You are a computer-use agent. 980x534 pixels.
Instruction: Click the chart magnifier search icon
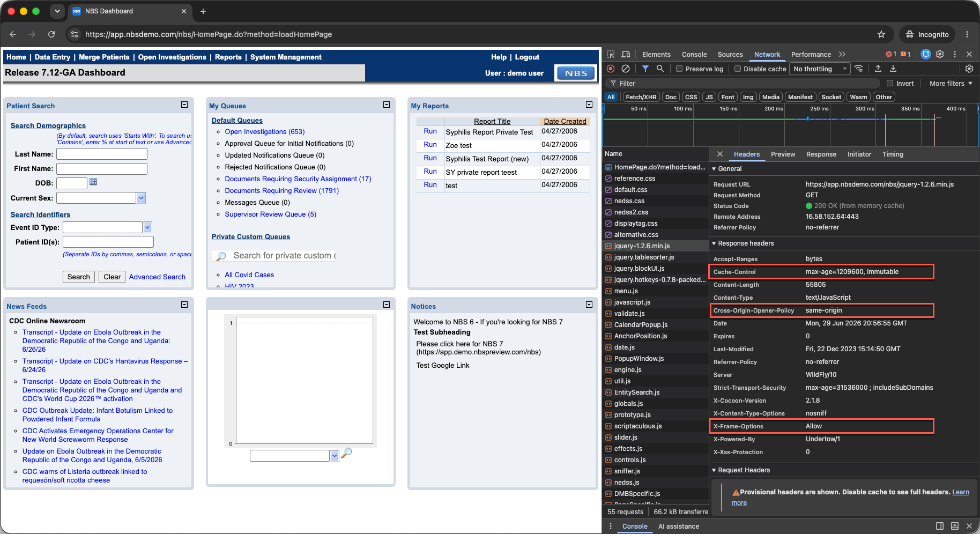coord(346,453)
